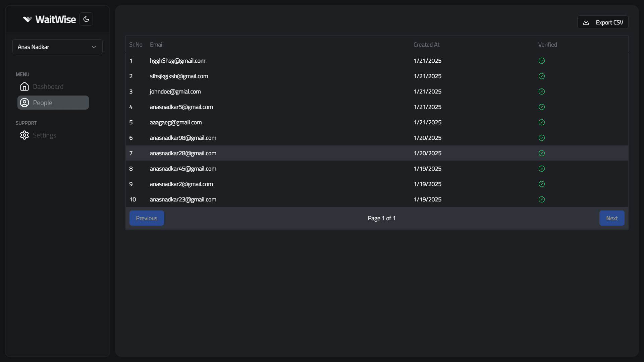Image resolution: width=644 pixels, height=362 pixels.
Task: Click the verified checkmark for johndoe@gmial.com
Action: point(542,92)
